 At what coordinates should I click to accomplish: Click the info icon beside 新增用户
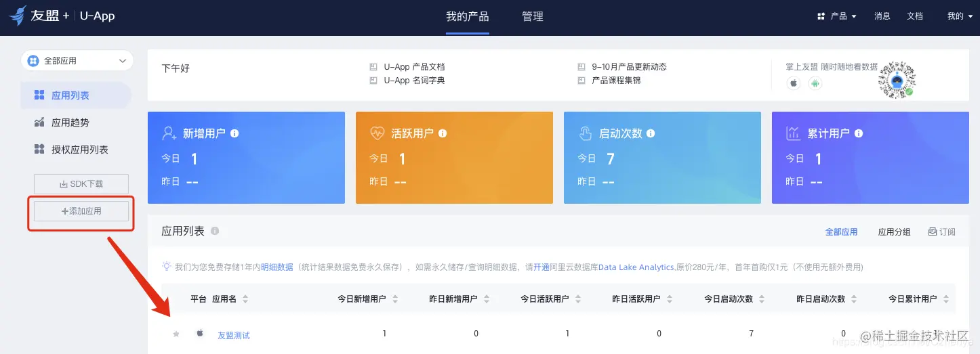pos(234,133)
